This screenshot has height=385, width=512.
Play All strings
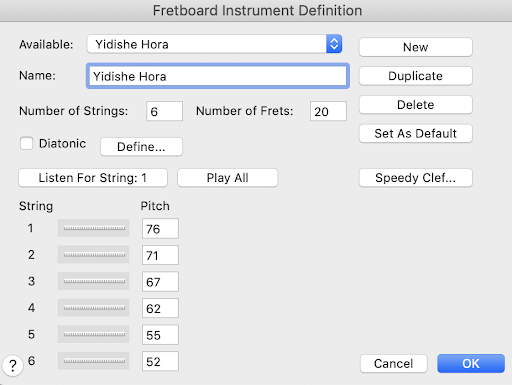tap(227, 178)
